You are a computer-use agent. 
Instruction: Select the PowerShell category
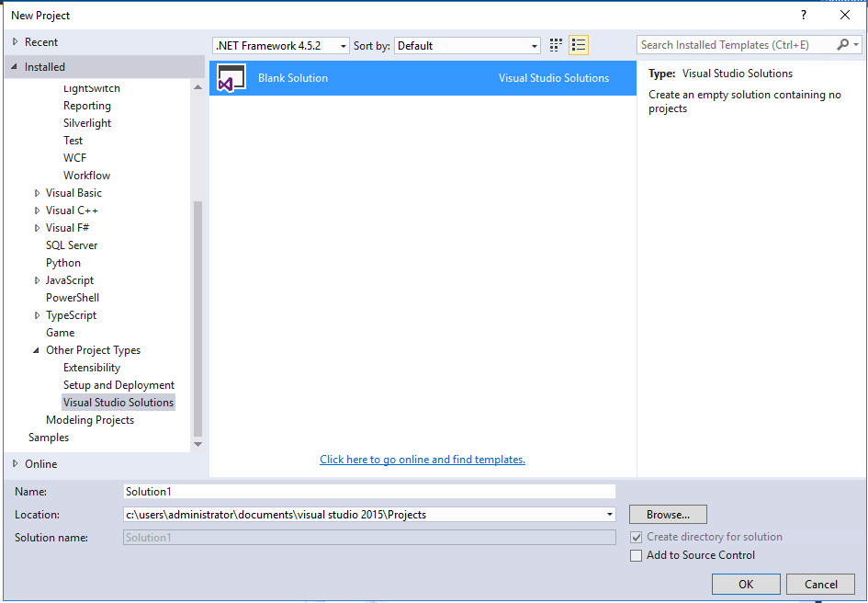coord(73,298)
